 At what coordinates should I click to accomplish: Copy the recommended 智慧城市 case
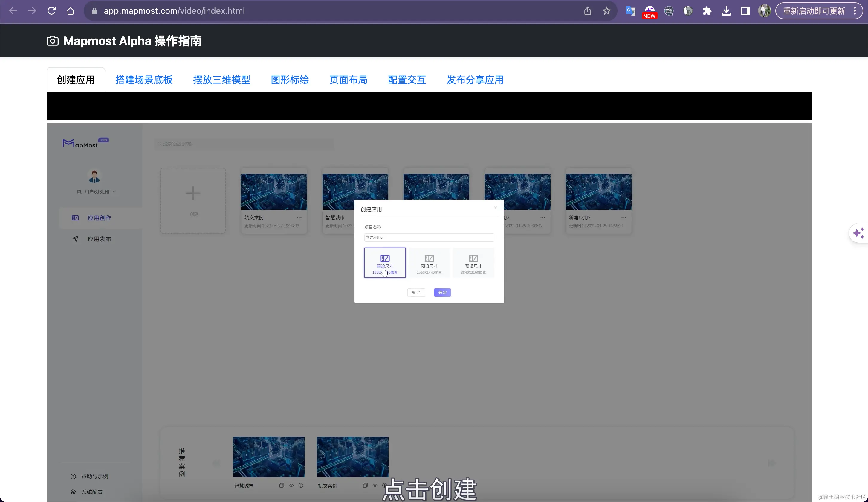(281, 486)
